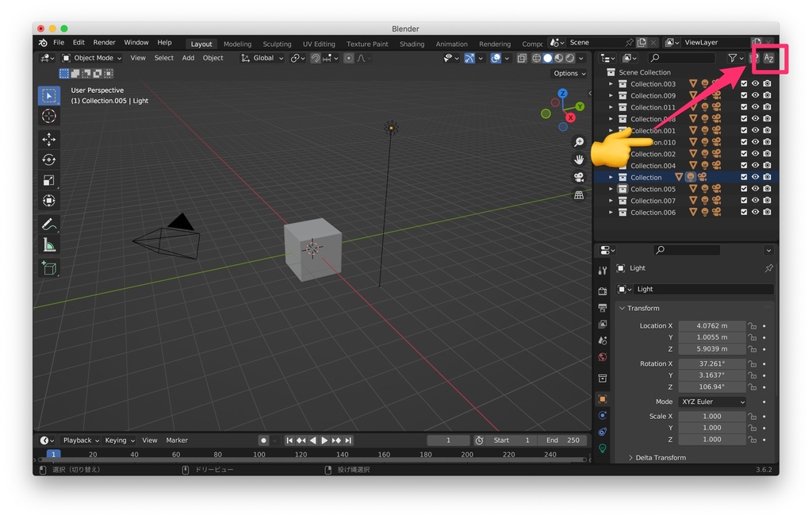Disable Collection.006 for rendering via camera icon

(768, 212)
